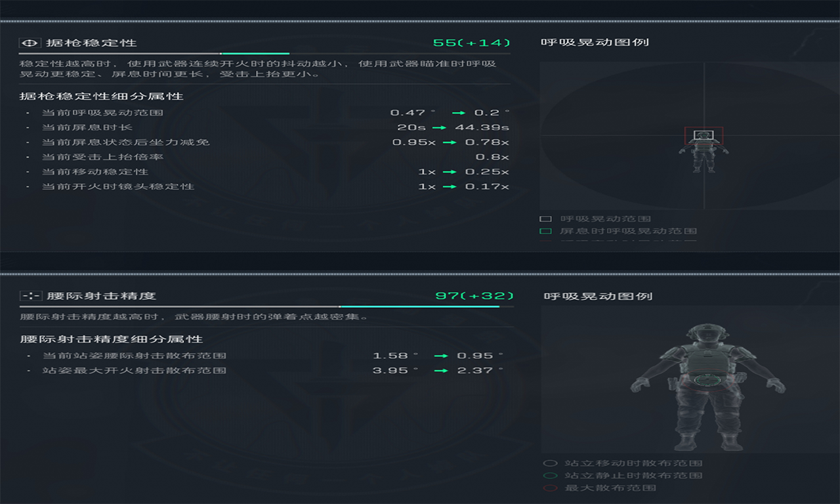This screenshot has height=504, width=840.
Task: Click the green square 屏息时呼吸晃动范围 legend icon
Action: 545,231
